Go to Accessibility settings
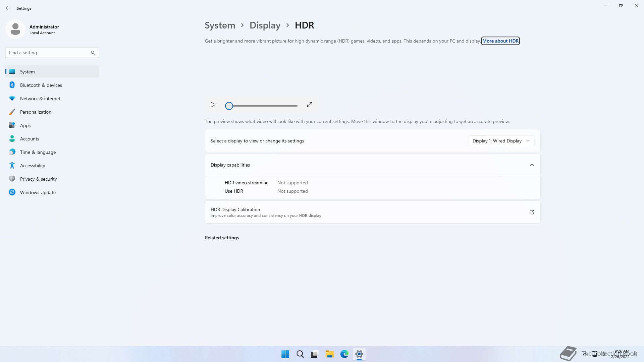 [33, 166]
